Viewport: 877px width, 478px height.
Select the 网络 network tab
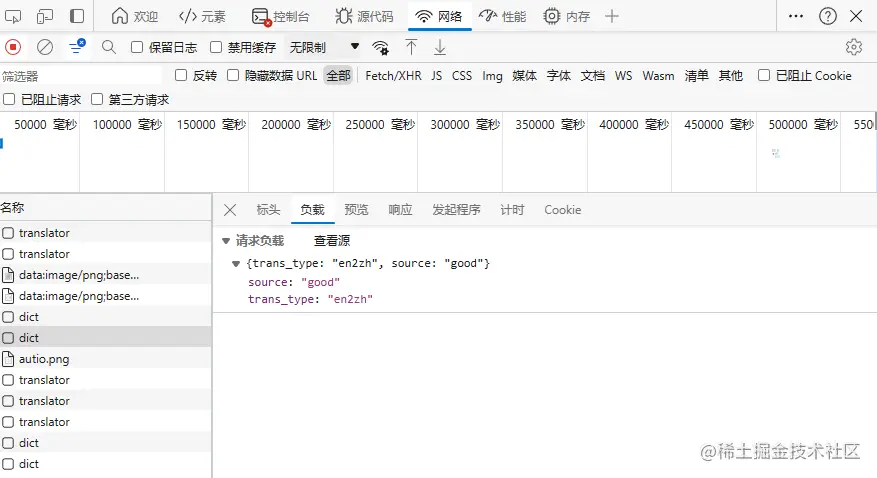[439, 16]
